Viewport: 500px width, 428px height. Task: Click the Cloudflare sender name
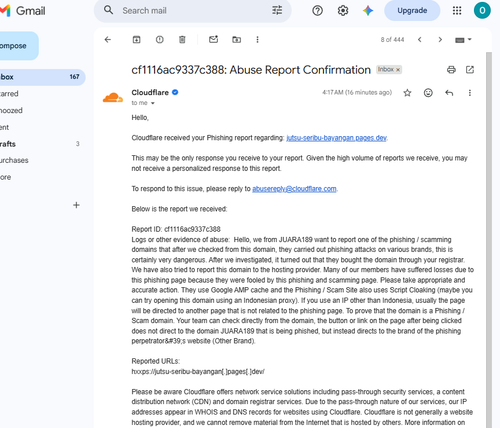click(150, 92)
